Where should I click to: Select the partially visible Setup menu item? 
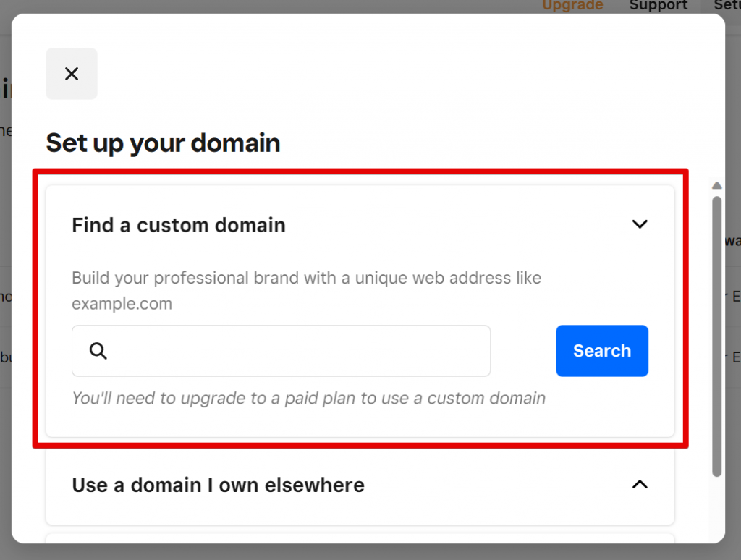[727, 6]
